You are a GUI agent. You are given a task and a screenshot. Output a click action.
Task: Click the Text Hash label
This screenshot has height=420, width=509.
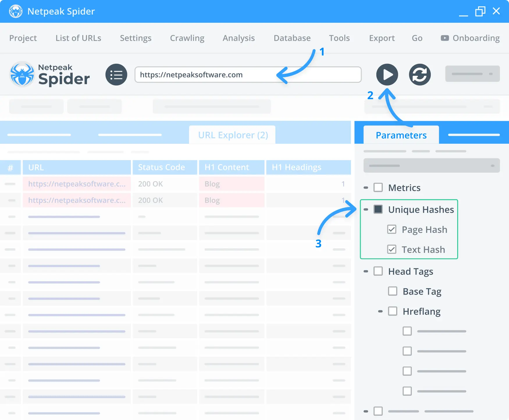coord(423,250)
